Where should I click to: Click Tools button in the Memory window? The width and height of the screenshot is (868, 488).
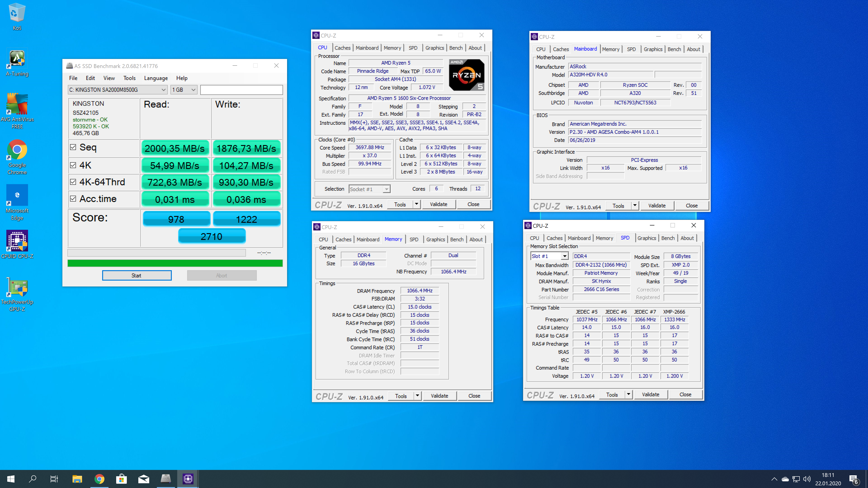(x=401, y=396)
